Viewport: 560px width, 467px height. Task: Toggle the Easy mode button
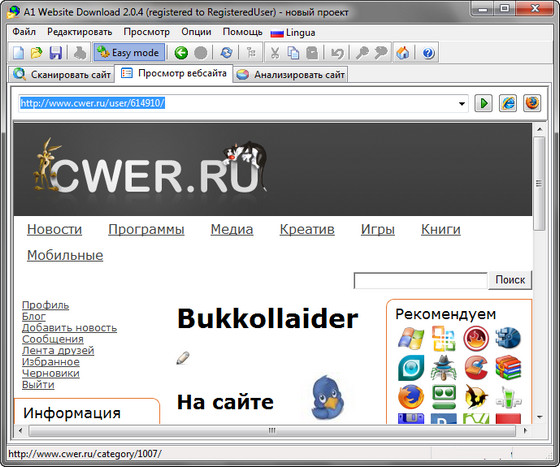click(x=129, y=52)
